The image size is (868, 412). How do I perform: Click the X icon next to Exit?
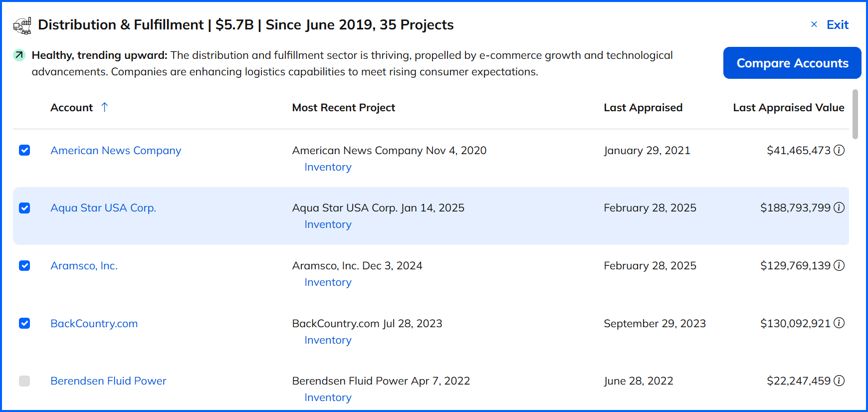(x=814, y=24)
